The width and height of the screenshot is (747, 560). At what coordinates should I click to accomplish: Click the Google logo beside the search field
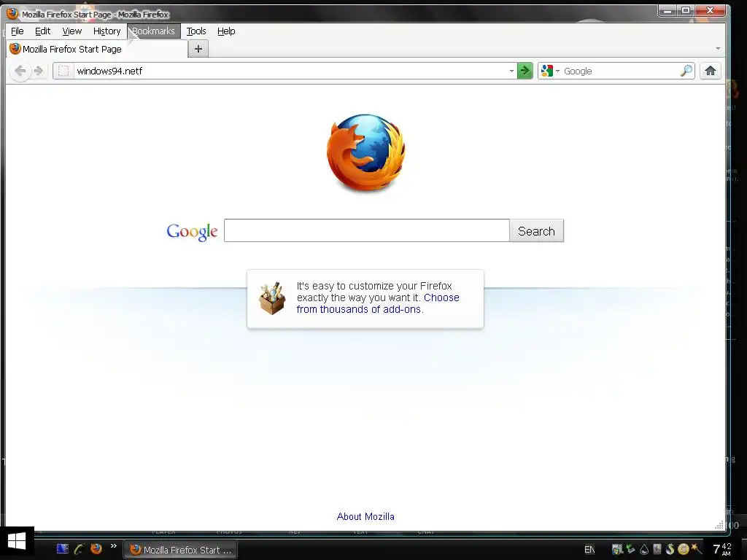192,231
